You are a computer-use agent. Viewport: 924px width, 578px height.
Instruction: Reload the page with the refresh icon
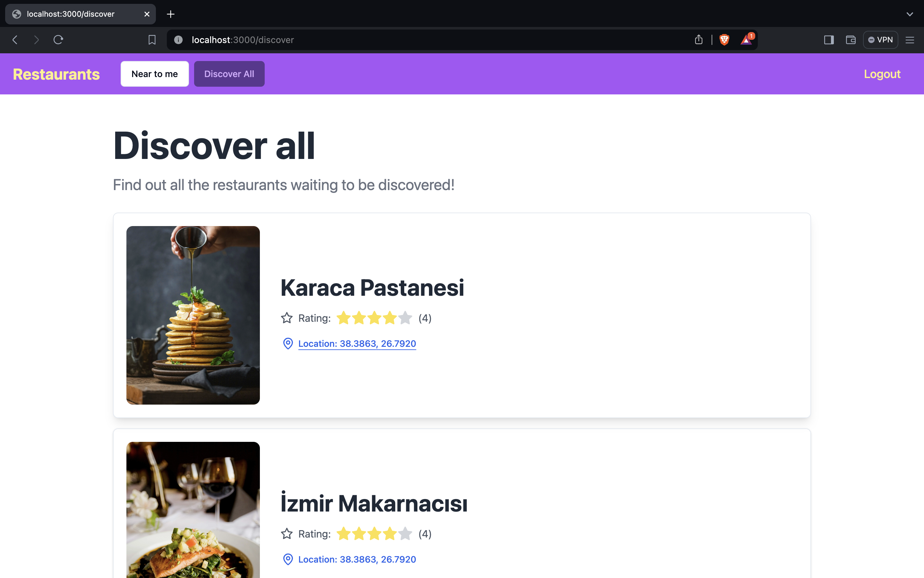click(58, 40)
